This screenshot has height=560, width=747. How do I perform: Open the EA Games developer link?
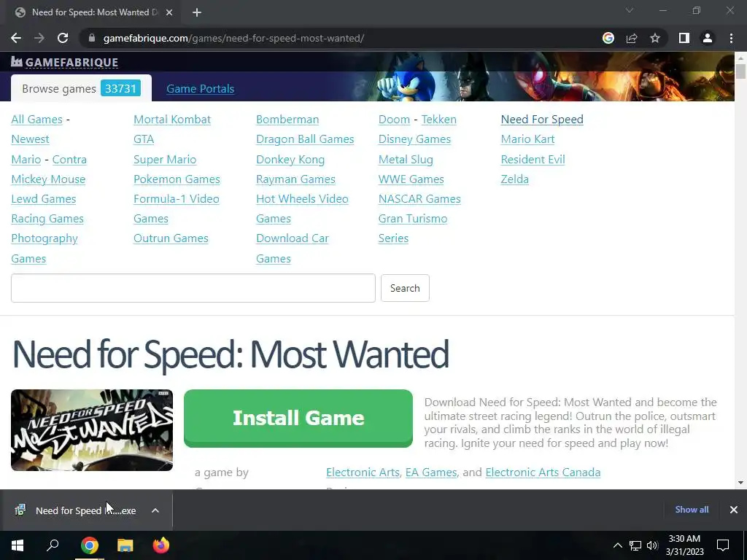click(430, 472)
